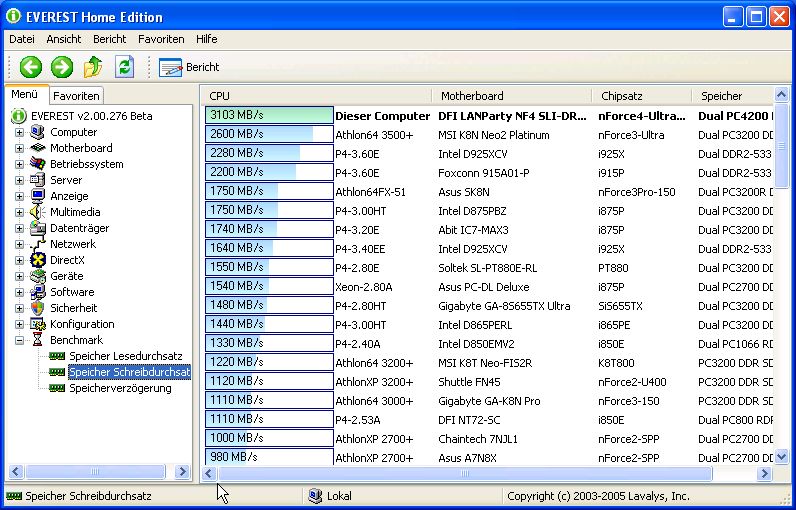
Task: Expand the Multimedia tree node
Action: (x=19, y=212)
